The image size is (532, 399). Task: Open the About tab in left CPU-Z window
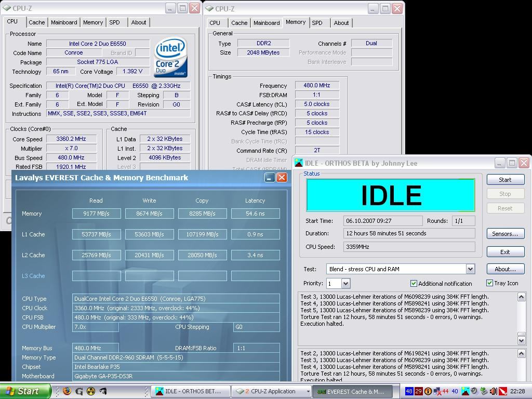138,22
